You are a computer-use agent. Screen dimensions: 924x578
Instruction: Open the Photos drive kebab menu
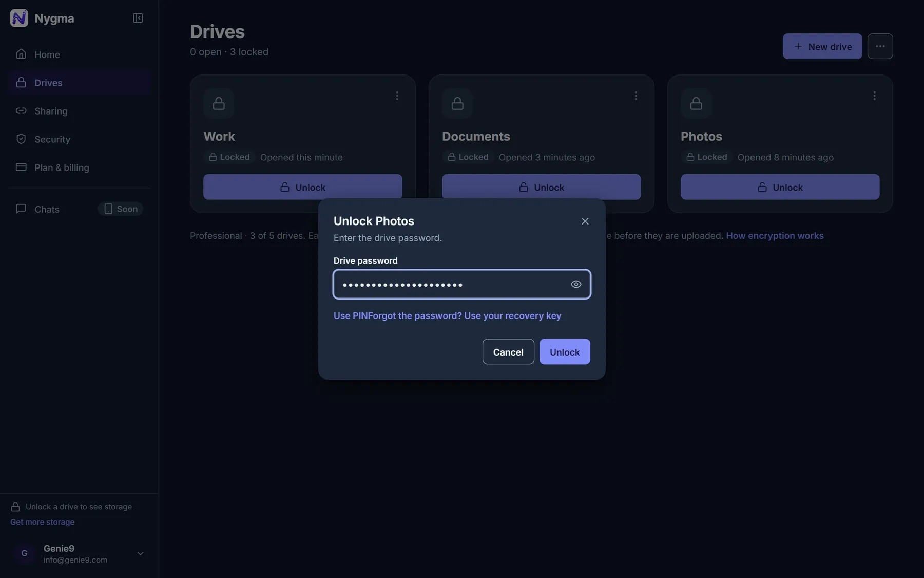(x=874, y=96)
